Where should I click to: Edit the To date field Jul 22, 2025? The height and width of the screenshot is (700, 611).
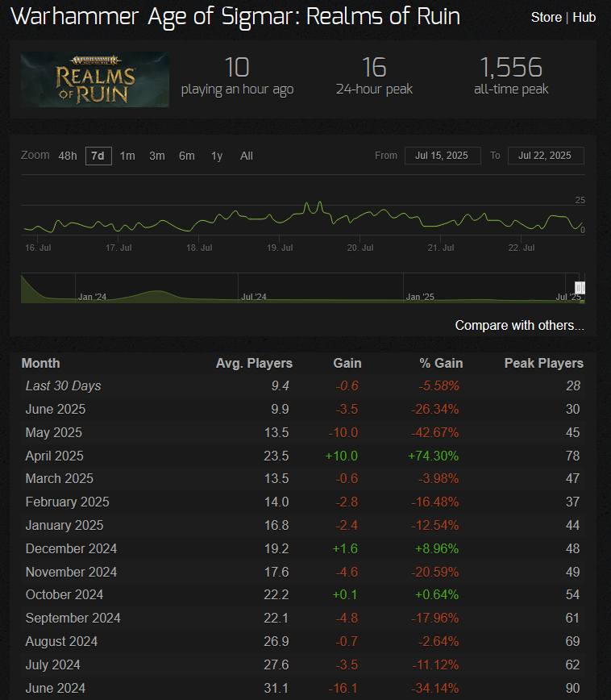pyautogui.click(x=546, y=156)
